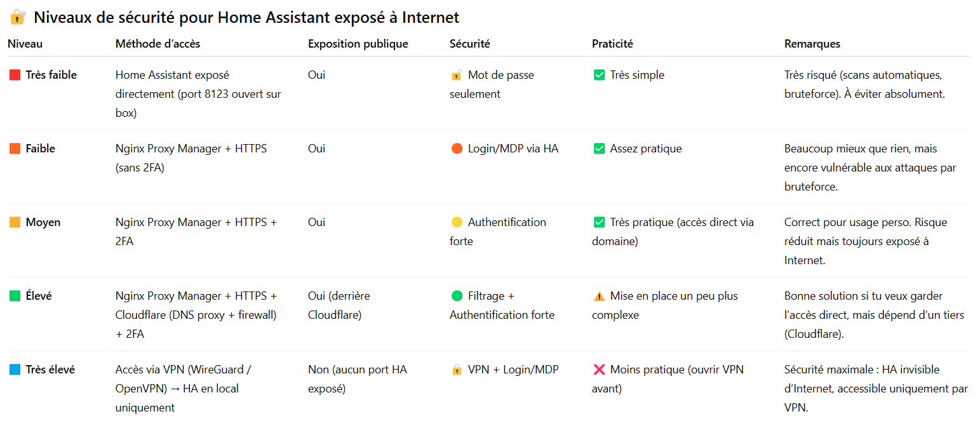
Task: Click the yellow circle beside Authentification forte
Action: click(x=456, y=222)
